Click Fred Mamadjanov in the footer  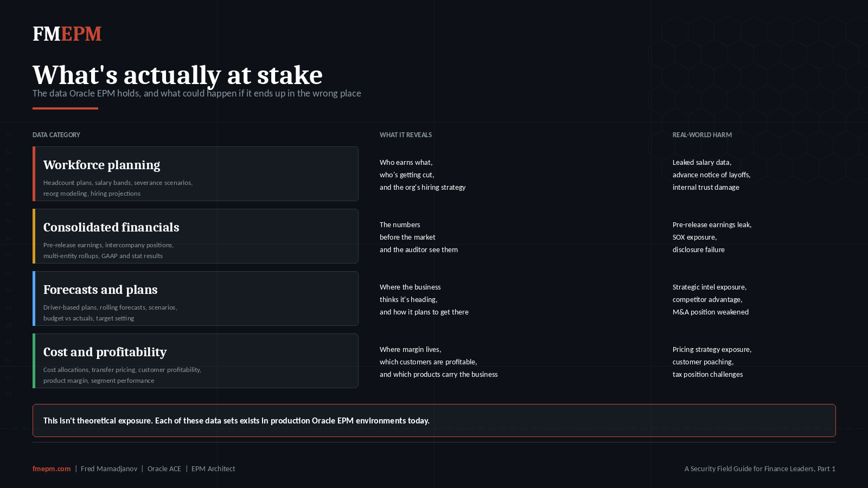[109, 468]
